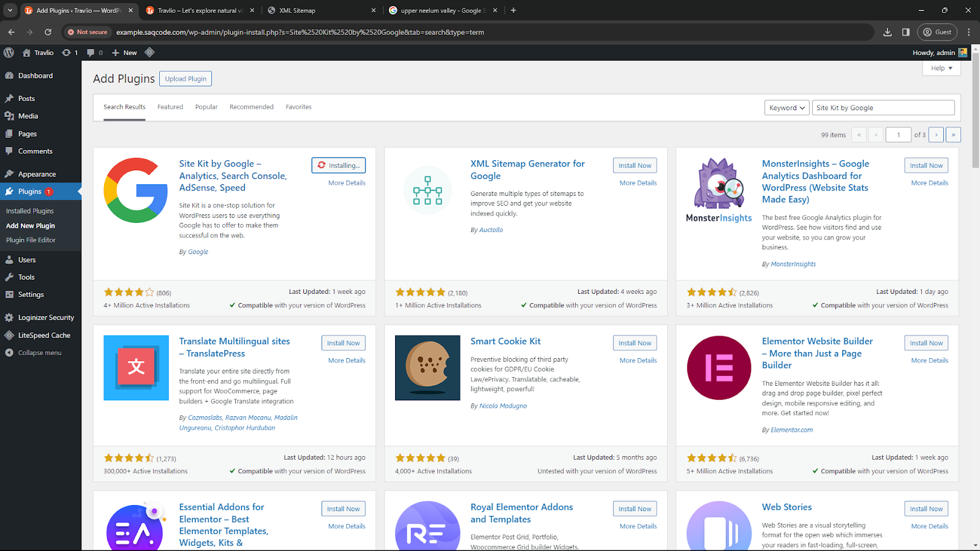
Task: Open Plugin File Editor submenu item
Action: [x=31, y=240]
